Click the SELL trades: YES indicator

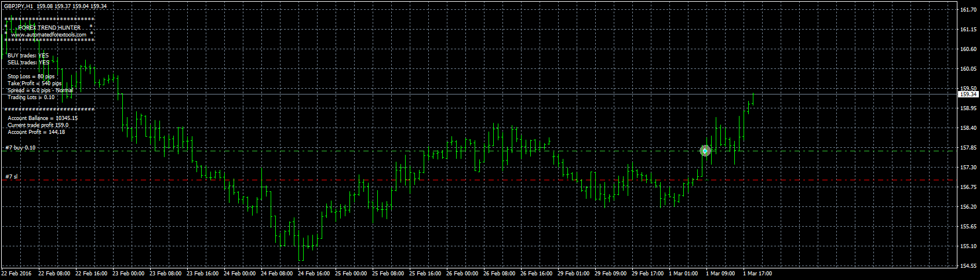[28, 63]
